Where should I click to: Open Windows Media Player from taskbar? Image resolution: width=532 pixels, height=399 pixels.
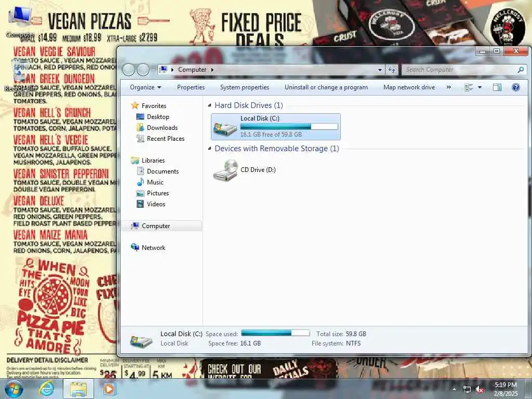tap(110, 389)
